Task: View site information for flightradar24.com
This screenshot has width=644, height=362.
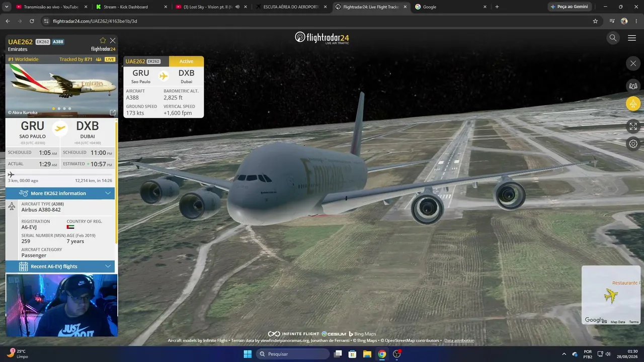Action: (46, 21)
